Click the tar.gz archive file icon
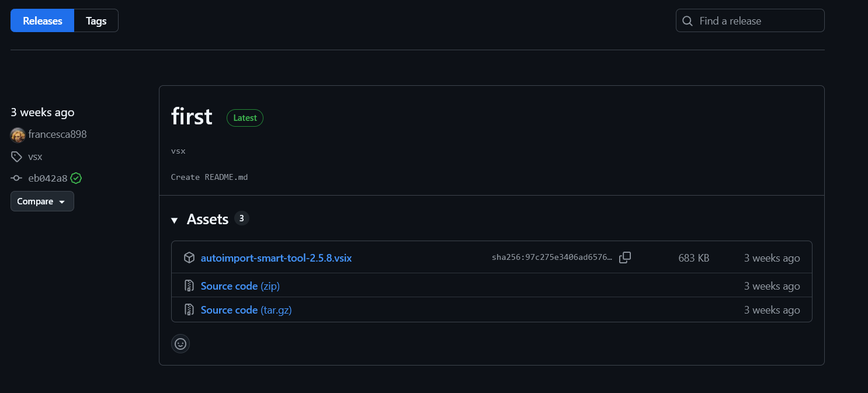The height and width of the screenshot is (393, 868). [189, 310]
